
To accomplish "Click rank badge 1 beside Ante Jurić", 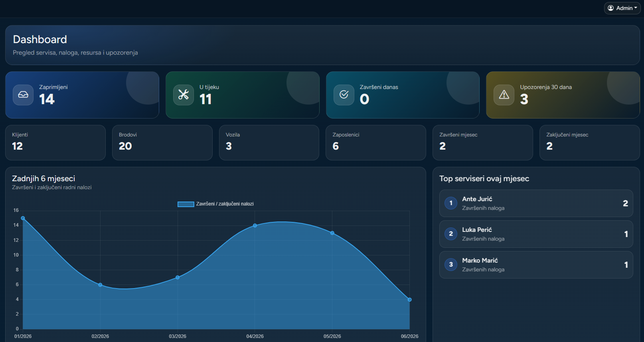I will [x=451, y=203].
